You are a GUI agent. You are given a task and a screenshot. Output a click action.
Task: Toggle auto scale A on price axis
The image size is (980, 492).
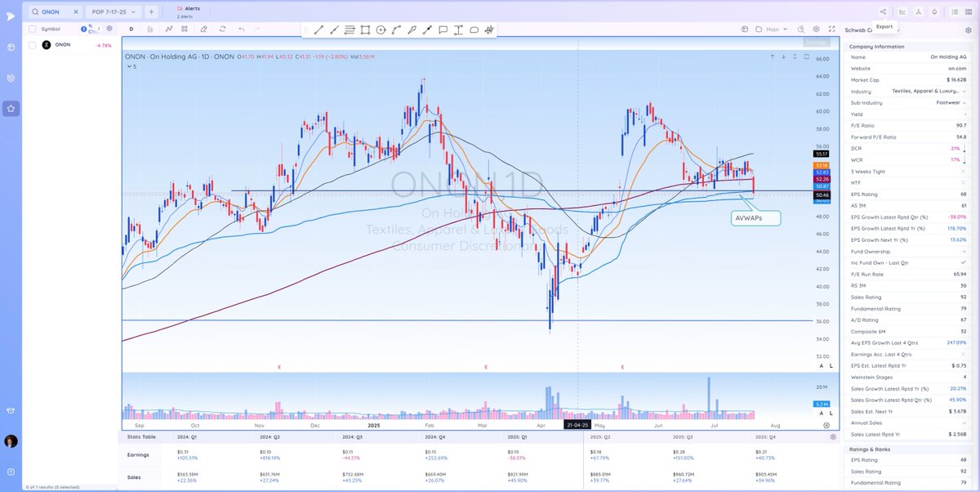(x=820, y=367)
